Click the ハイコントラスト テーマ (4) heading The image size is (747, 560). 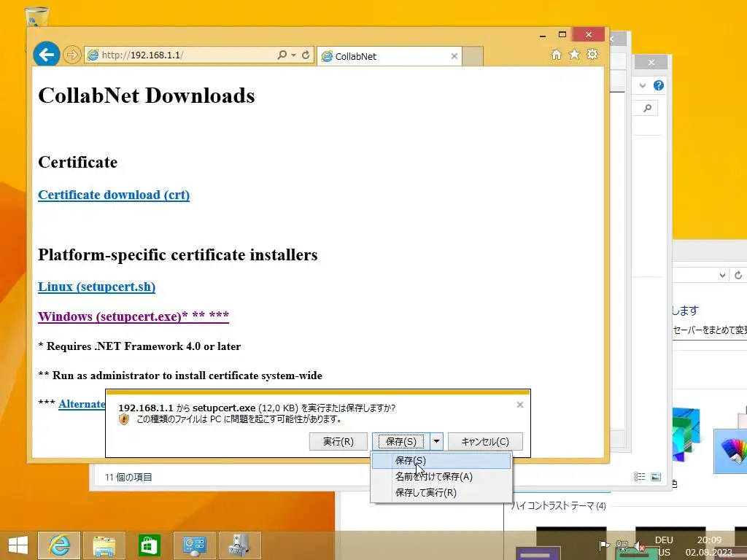tap(558, 506)
